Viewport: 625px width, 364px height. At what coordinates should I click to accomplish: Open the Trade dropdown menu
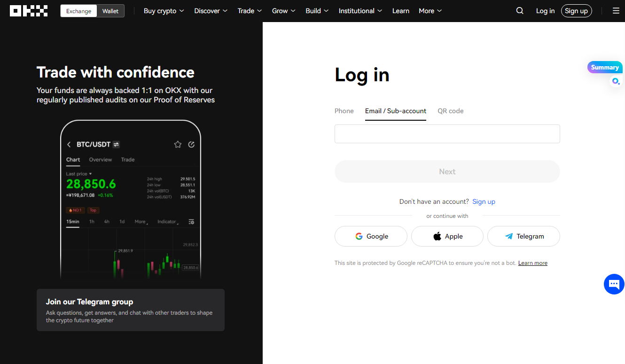[x=250, y=11]
